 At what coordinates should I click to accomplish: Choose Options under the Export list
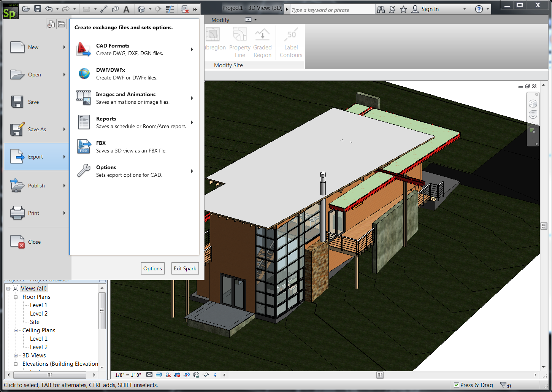pyautogui.click(x=135, y=171)
